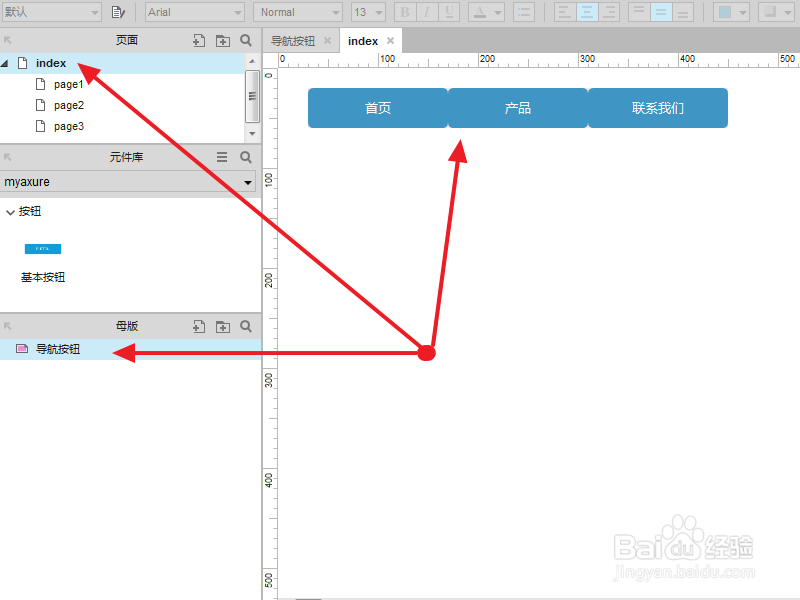Add a new page in 页面 panel

[x=199, y=40]
